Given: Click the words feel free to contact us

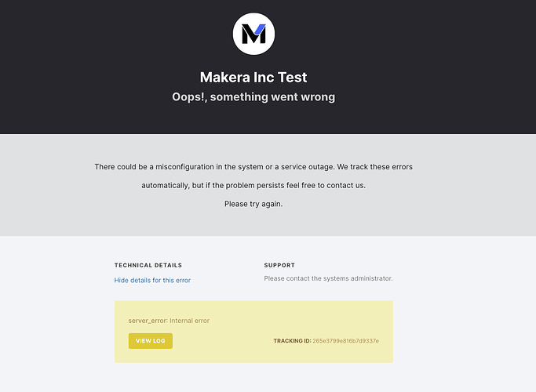Looking at the screenshot, I should point(325,186).
